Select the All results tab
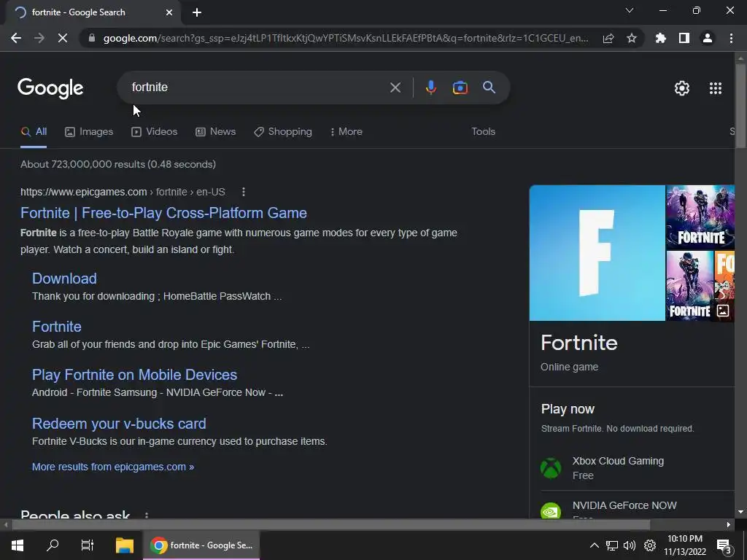 [x=34, y=132]
